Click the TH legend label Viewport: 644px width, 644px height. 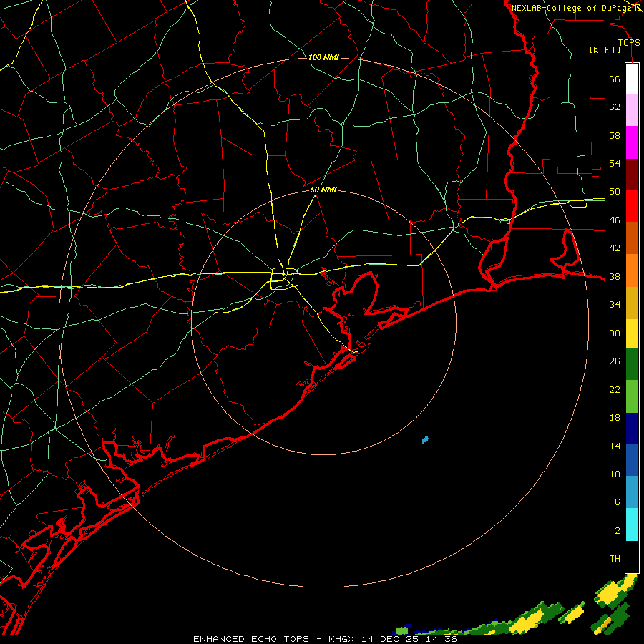(x=615, y=559)
